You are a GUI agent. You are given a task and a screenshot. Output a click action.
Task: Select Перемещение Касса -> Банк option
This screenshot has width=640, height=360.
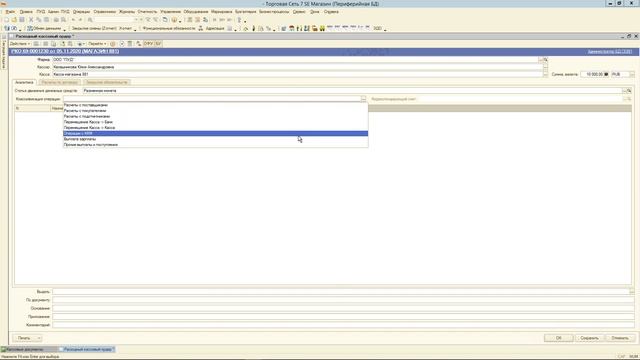click(x=216, y=122)
